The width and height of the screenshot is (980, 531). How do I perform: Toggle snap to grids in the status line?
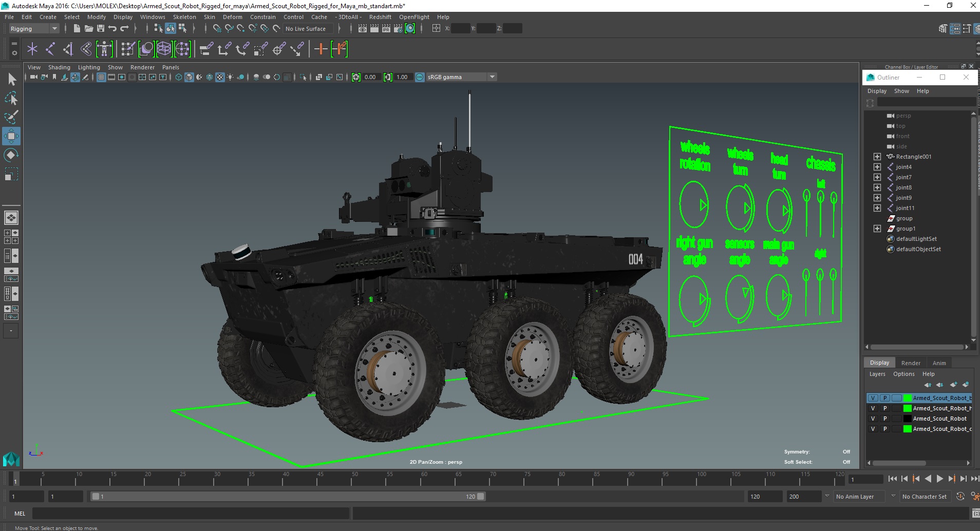pos(217,29)
